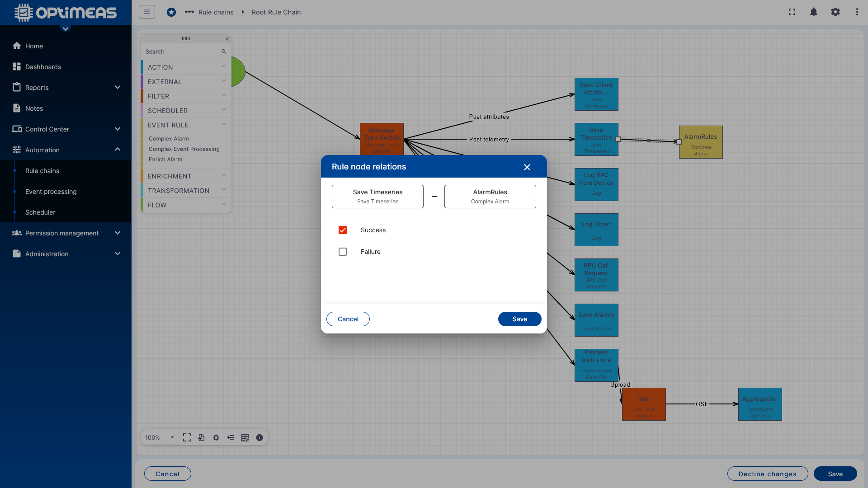Open fullscreen mode icon in top bar
The image size is (868, 488).
[x=792, y=12]
